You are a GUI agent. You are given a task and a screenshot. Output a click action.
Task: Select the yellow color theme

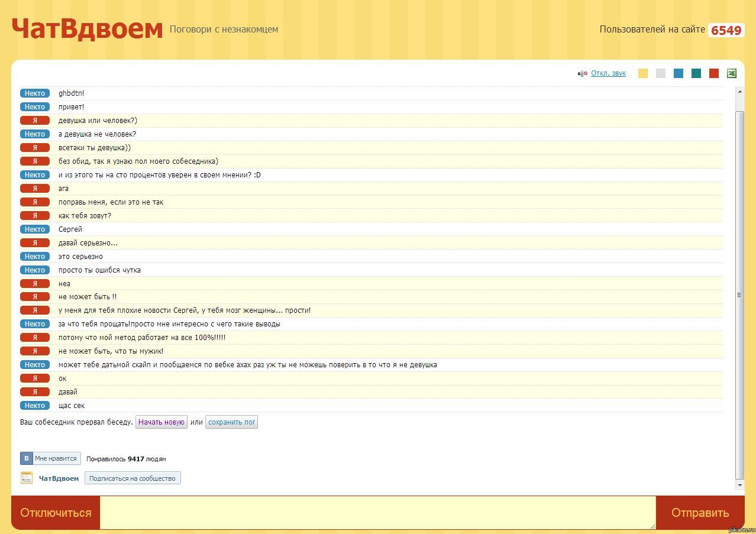[x=643, y=73]
